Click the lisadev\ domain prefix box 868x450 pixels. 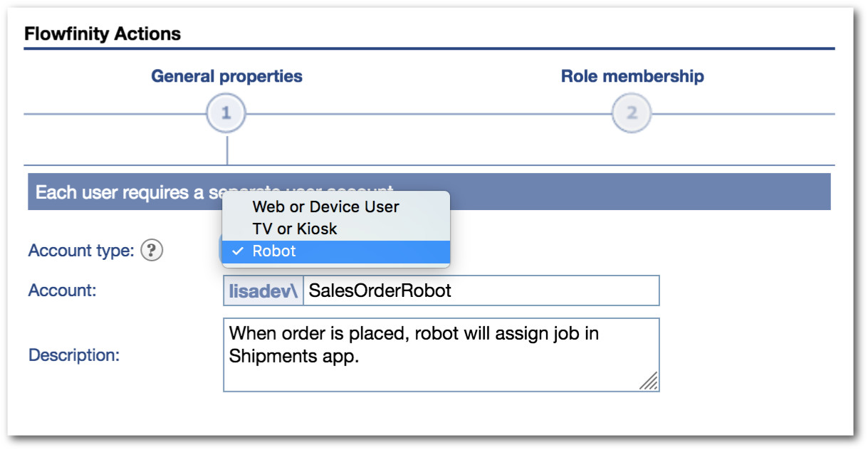coord(263,291)
